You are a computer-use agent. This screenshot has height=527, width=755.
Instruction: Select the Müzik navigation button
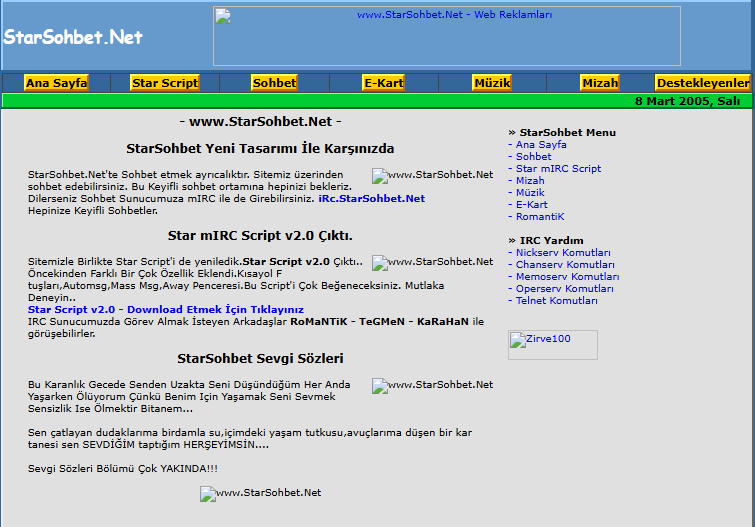click(492, 83)
